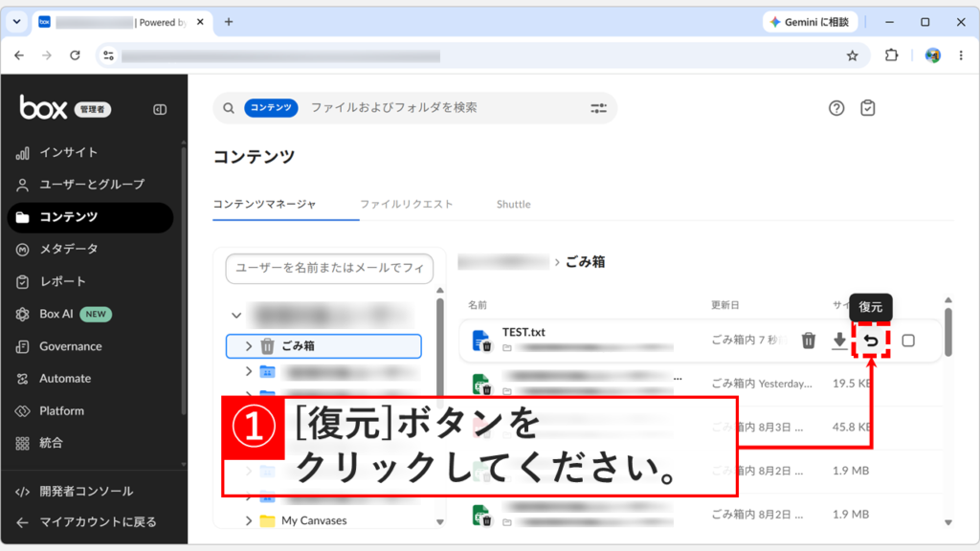The height and width of the screenshot is (551, 980).
Task: Open インサイト in sidebar
Action: 90,152
